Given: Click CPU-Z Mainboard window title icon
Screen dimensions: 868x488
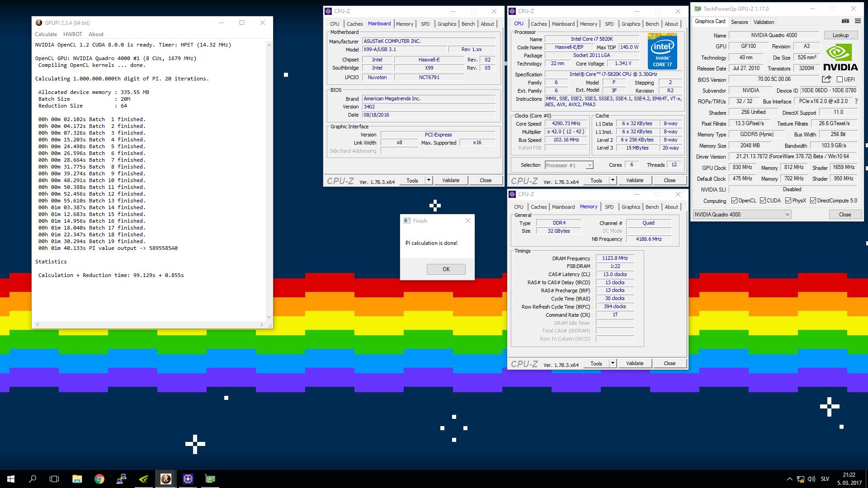Looking at the screenshot, I should click(x=329, y=11).
